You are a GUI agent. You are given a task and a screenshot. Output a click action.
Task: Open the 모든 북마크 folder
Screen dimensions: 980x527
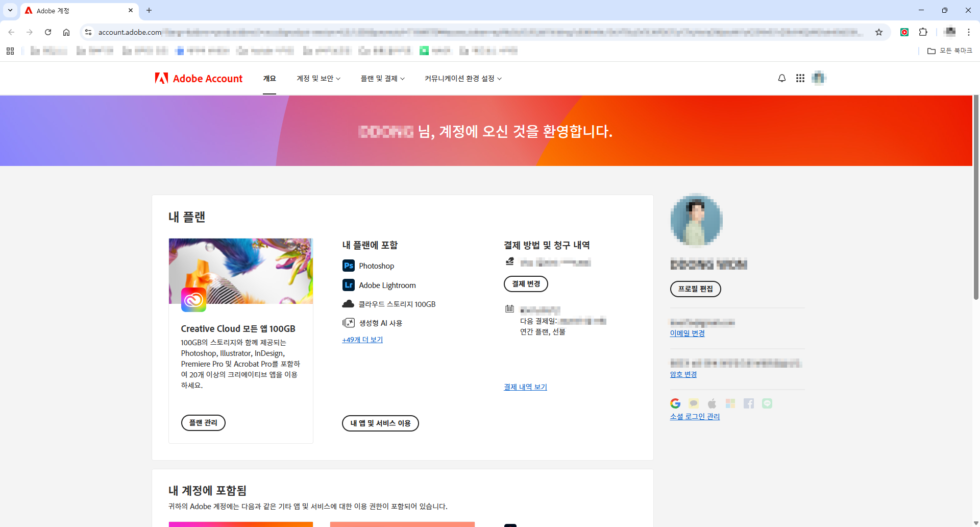[x=950, y=51]
